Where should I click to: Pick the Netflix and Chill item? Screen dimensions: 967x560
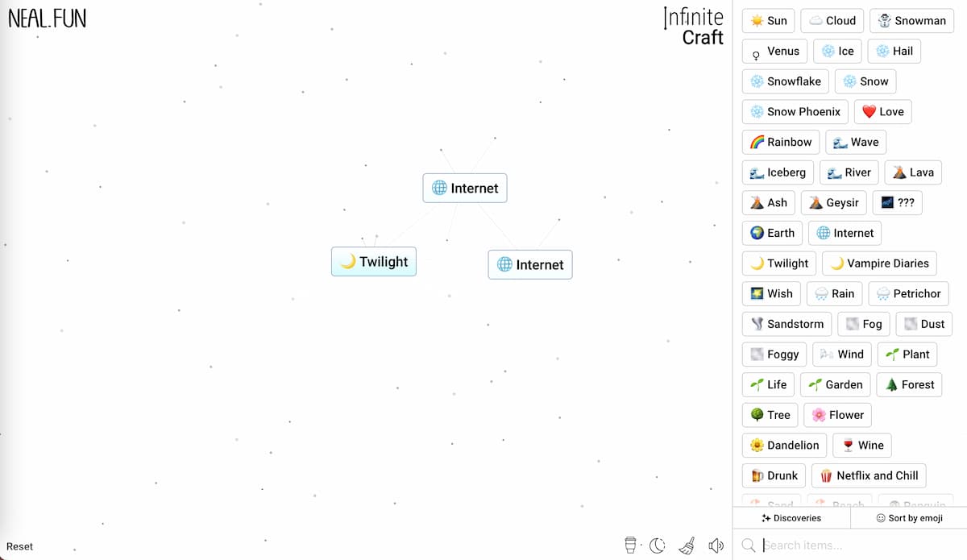(869, 475)
